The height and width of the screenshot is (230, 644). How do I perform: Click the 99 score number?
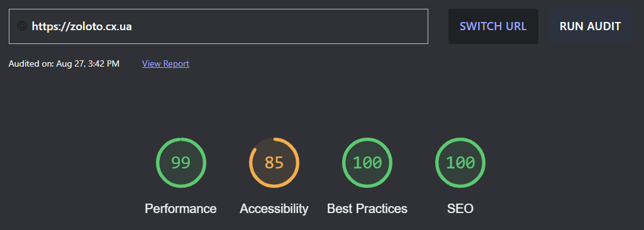[x=181, y=163]
